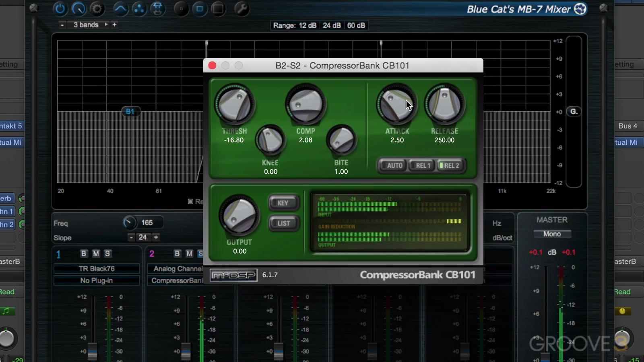Click the COMP ratio knob
Image resolution: width=644 pixels, height=362 pixels.
pyautogui.click(x=305, y=103)
